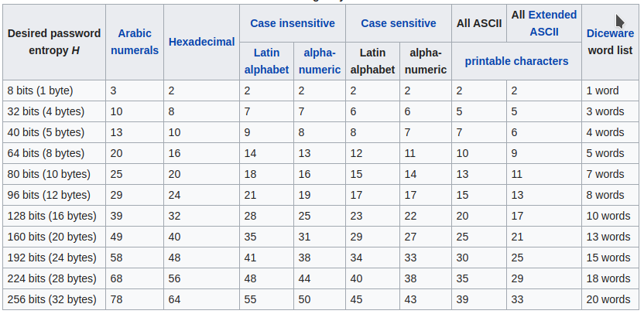Open the Arabic numerals link

click(135, 42)
